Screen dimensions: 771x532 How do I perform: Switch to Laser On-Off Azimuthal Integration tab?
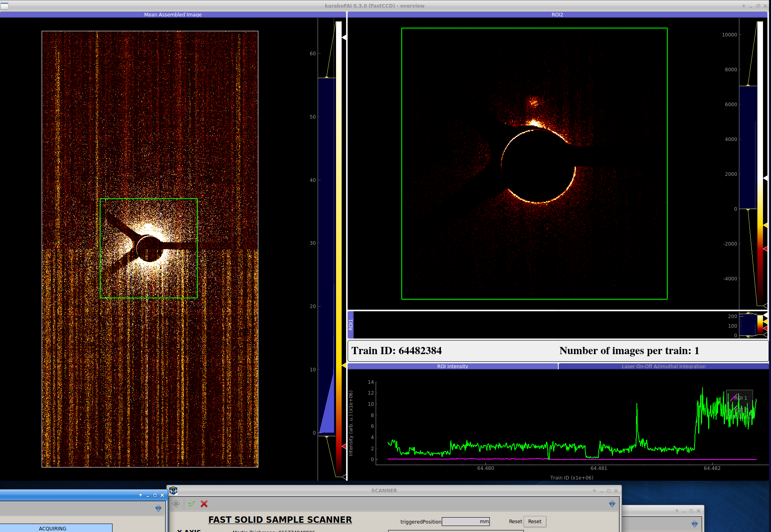click(x=664, y=366)
